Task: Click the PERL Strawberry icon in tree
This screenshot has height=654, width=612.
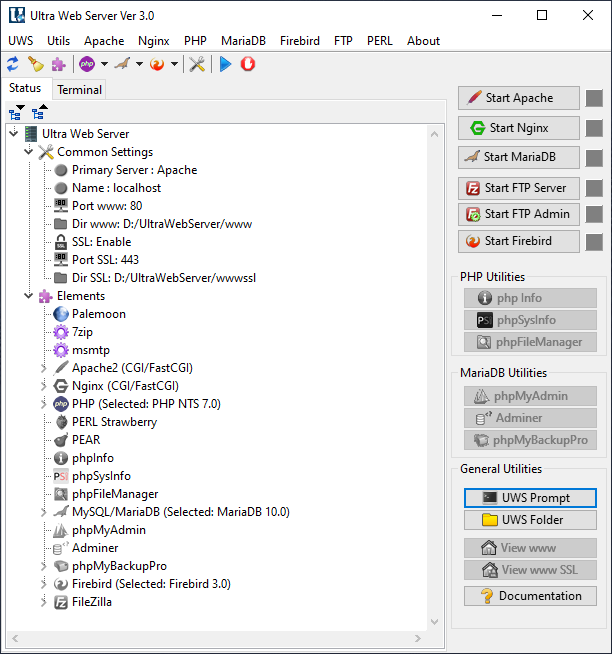Action: click(x=61, y=422)
